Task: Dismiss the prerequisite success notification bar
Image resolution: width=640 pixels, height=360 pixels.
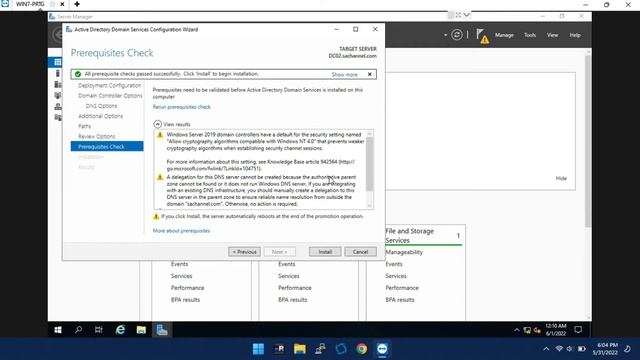Action: (x=370, y=74)
